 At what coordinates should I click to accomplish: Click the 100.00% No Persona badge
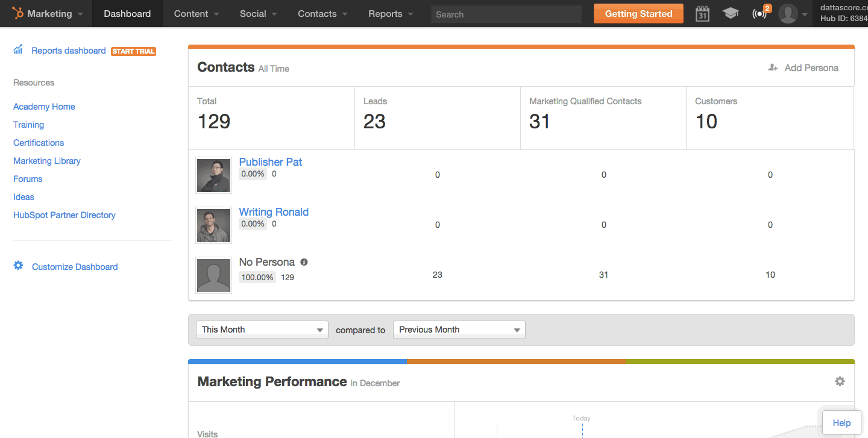pos(257,277)
